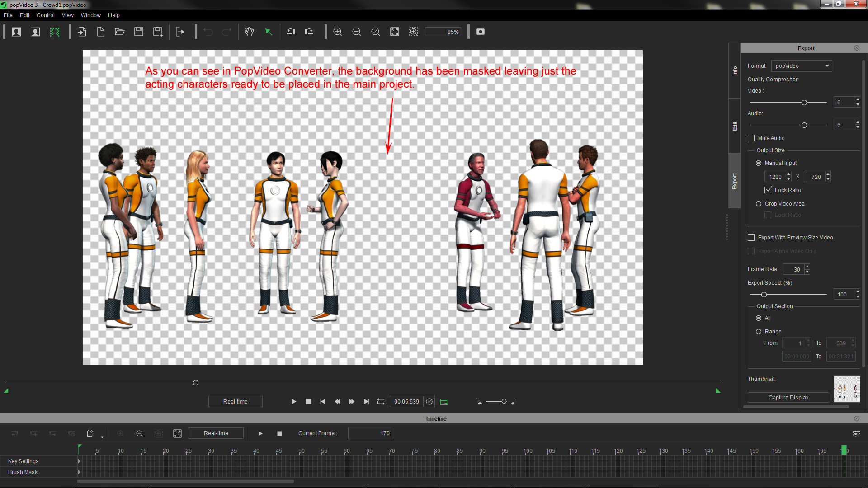
Task: Open the timeline with the green icon
Action: click(444, 402)
